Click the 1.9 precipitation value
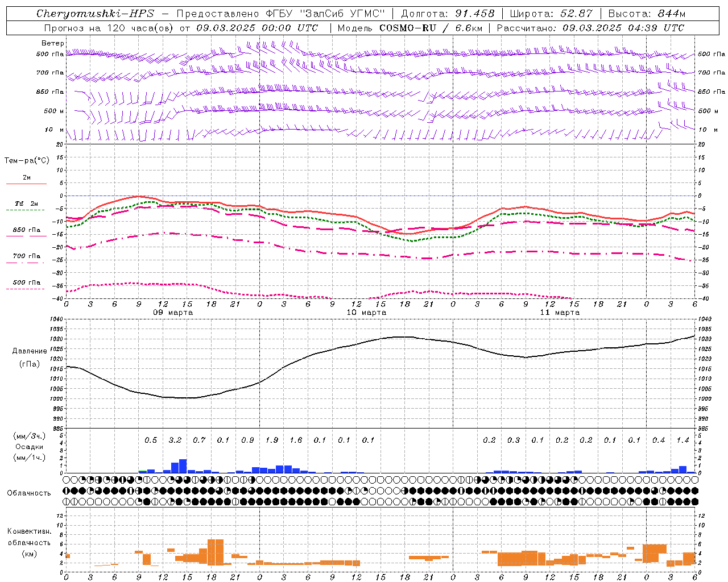Image resolution: width=728 pixels, height=582 pixels. (272, 440)
